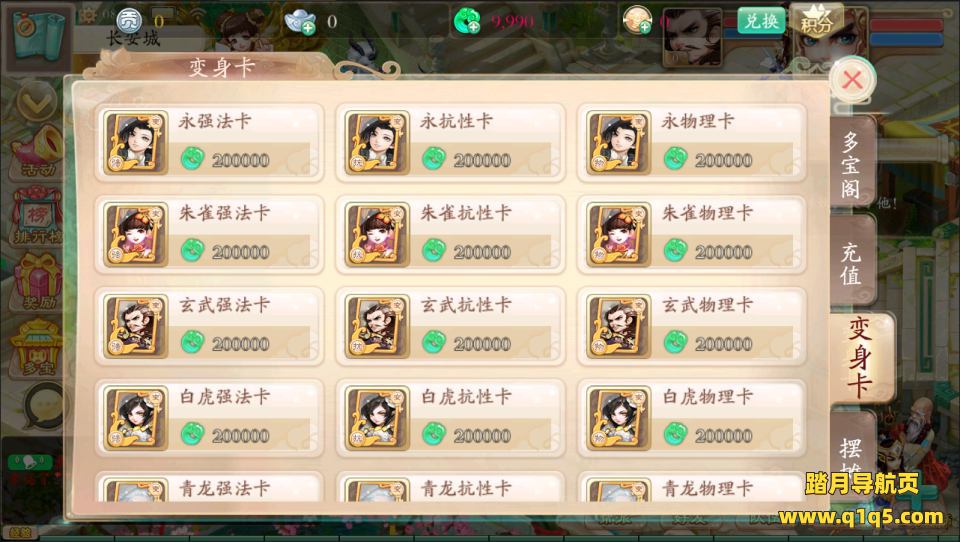Open the 活动 events icon
This screenshot has height=542, width=960.
tap(37, 153)
